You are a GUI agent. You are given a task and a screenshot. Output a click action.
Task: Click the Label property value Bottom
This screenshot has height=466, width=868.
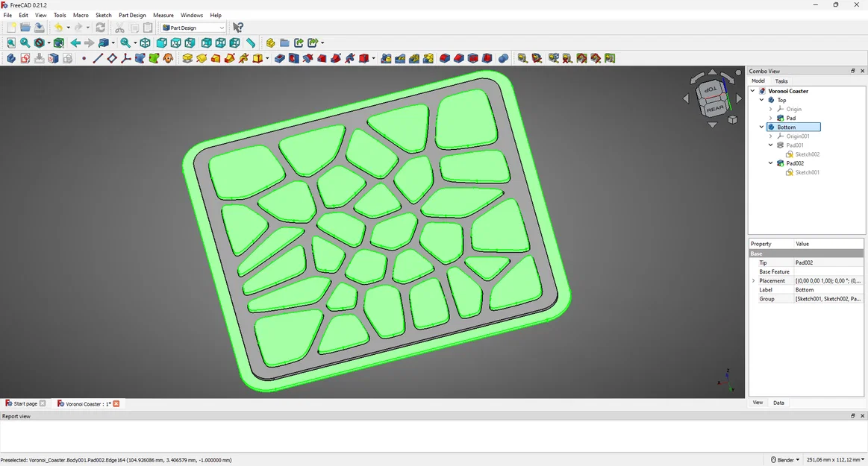pyautogui.click(x=828, y=289)
